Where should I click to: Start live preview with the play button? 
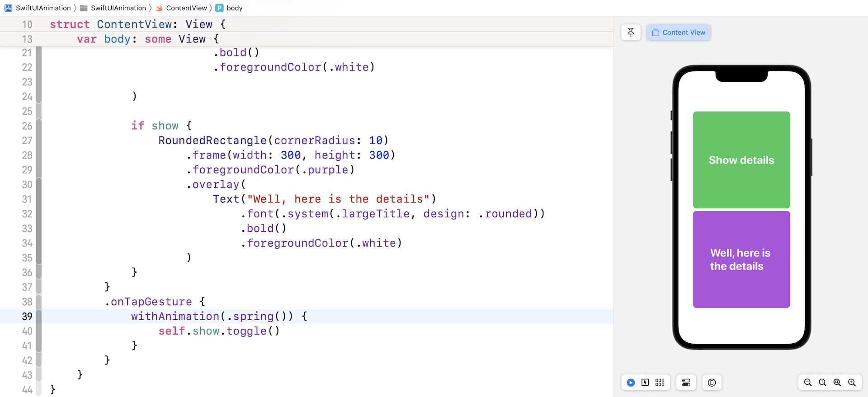631,383
